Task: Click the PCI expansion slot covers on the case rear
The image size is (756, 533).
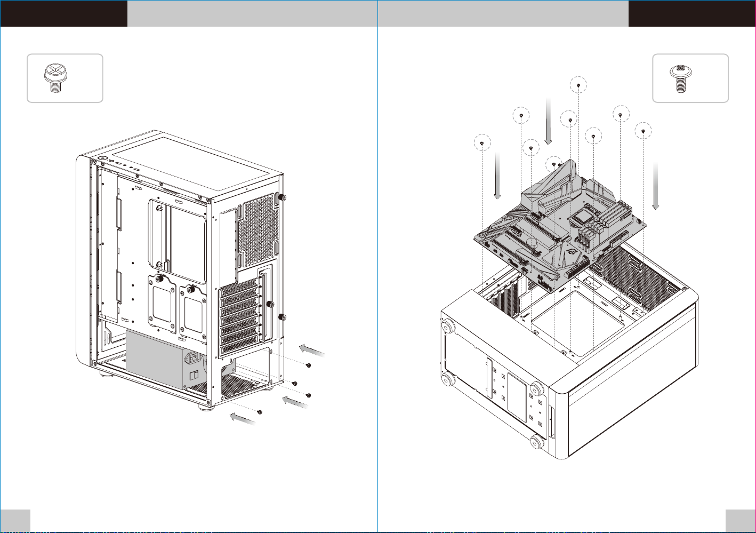Action: click(239, 319)
